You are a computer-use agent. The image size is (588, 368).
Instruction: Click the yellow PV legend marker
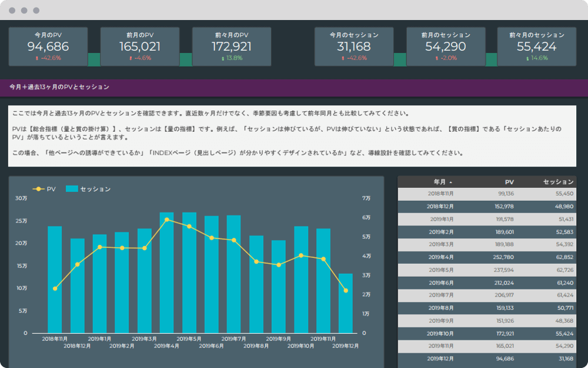coord(39,189)
